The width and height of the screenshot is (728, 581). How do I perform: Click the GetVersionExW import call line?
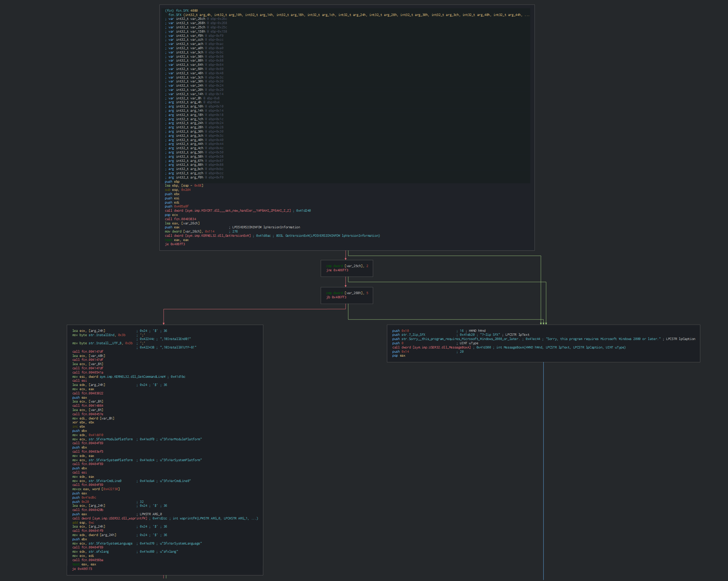pyautogui.click(x=208, y=236)
